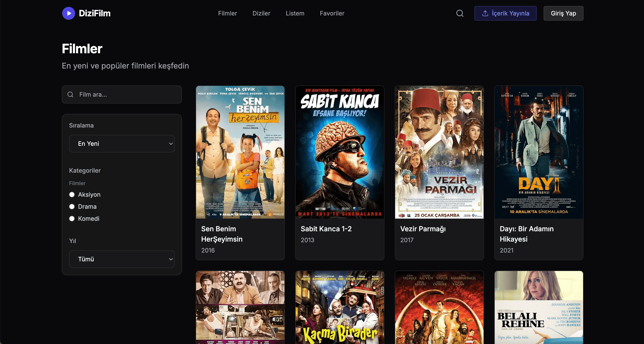Open the Vezir Parmağı movie poster
The image size is (644, 344).
439,152
